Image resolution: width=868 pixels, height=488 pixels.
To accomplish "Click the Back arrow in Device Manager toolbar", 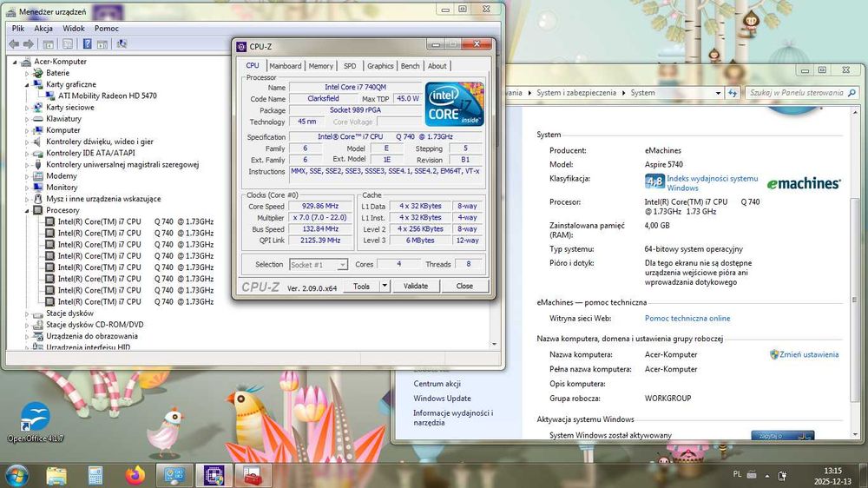I will [15, 44].
